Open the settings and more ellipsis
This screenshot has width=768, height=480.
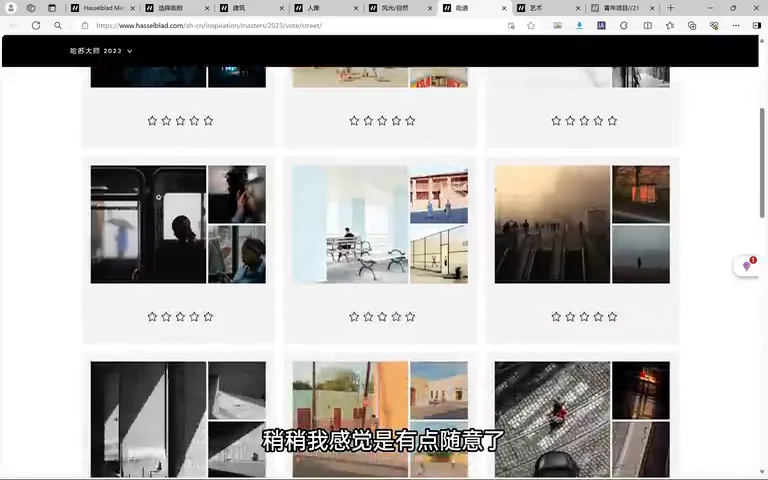click(736, 25)
